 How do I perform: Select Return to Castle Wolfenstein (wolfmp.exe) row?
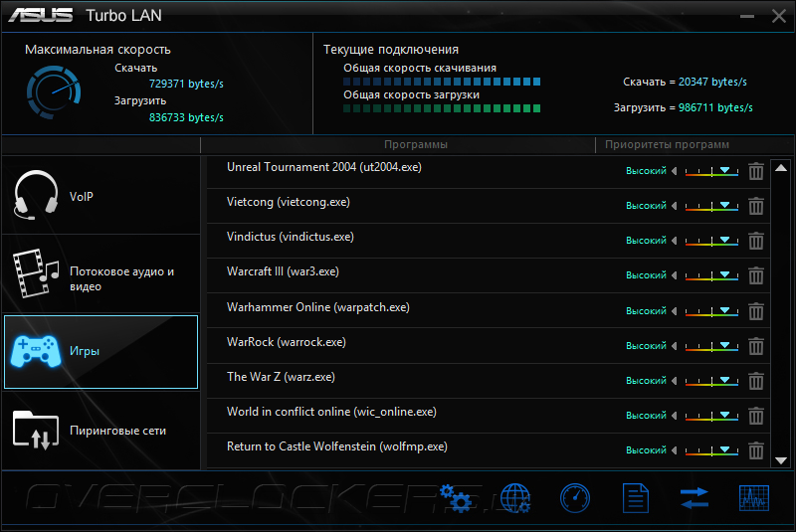tap(489, 450)
